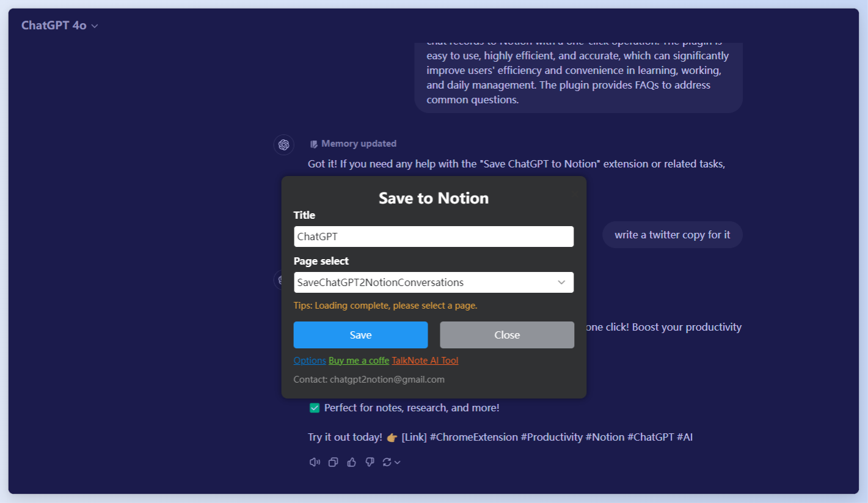Viewport: 868px width, 503px height.
Task: Click the regenerate response icon
Action: pos(387,462)
